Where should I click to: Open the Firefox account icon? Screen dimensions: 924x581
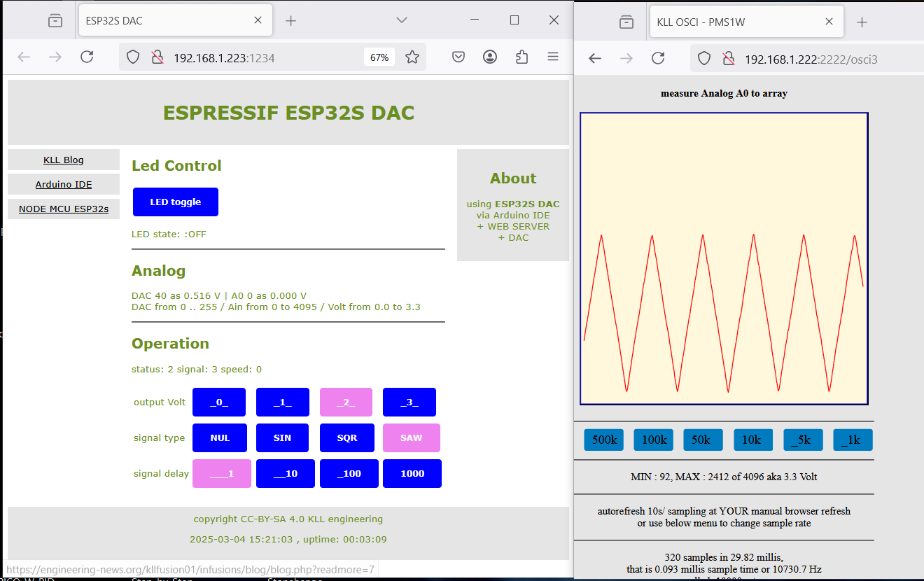[490, 57]
